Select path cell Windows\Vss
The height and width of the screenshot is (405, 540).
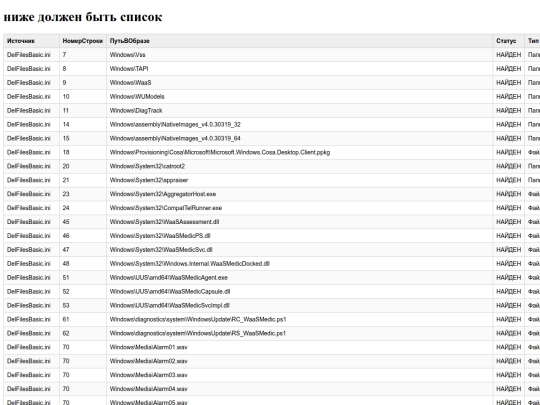click(x=300, y=55)
